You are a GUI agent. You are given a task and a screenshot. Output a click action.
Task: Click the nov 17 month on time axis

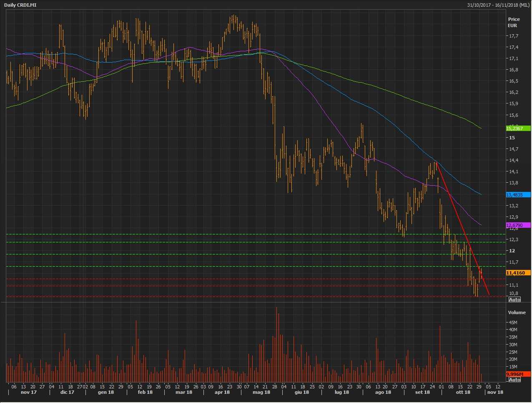[x=28, y=392]
